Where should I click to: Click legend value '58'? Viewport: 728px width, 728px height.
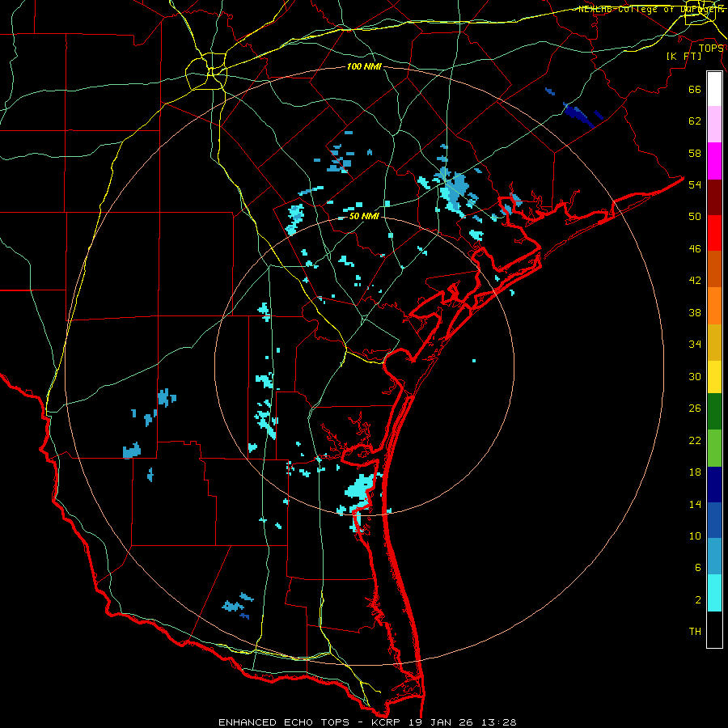click(695, 153)
